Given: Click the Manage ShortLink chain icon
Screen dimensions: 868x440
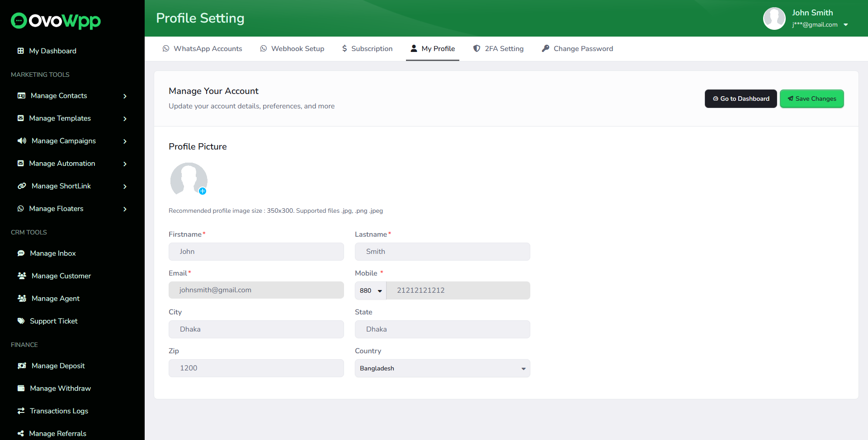Looking at the screenshot, I should click(x=22, y=186).
